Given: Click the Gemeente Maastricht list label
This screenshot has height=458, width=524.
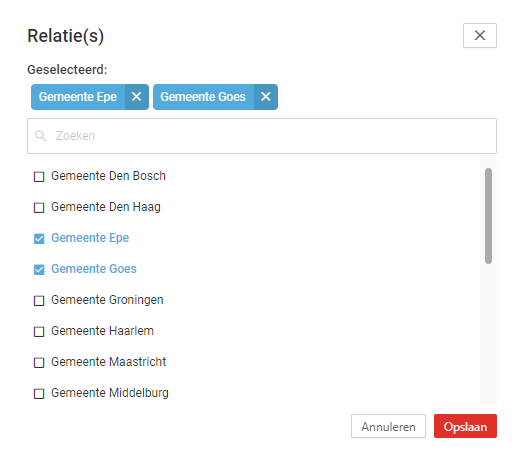Looking at the screenshot, I should (109, 362).
